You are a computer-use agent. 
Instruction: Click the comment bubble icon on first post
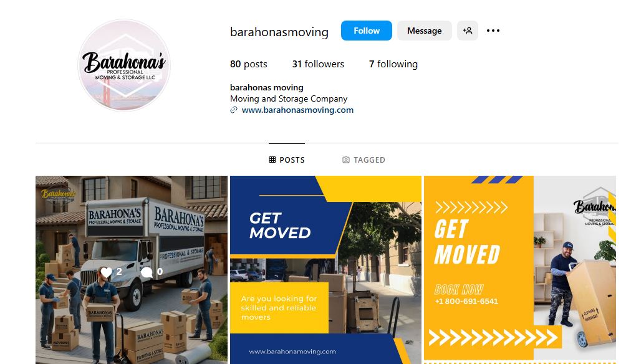coord(147,272)
